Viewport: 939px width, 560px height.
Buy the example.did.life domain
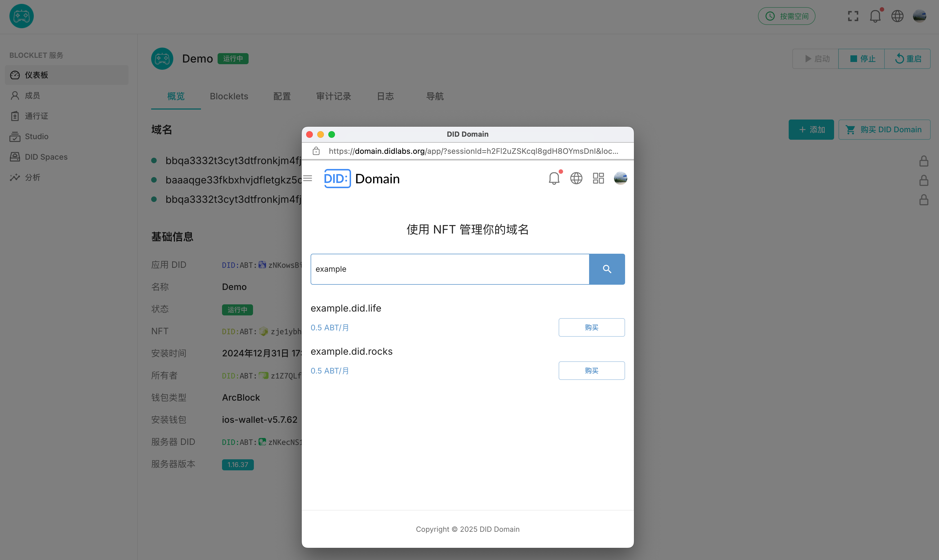(x=591, y=327)
